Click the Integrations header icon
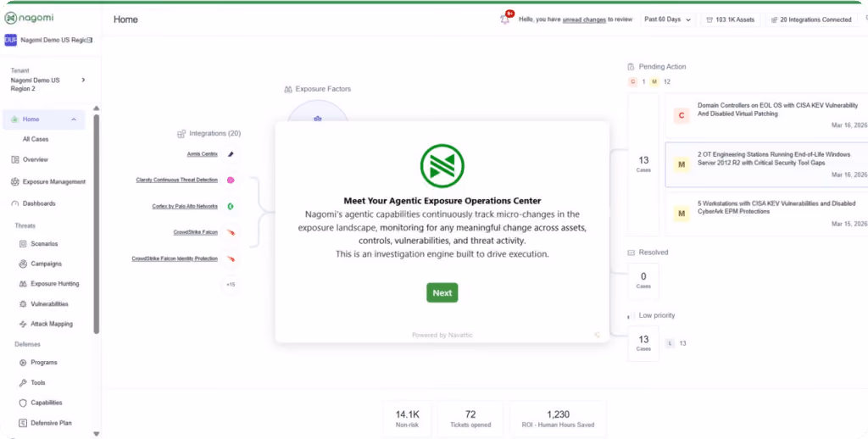 [x=181, y=133]
